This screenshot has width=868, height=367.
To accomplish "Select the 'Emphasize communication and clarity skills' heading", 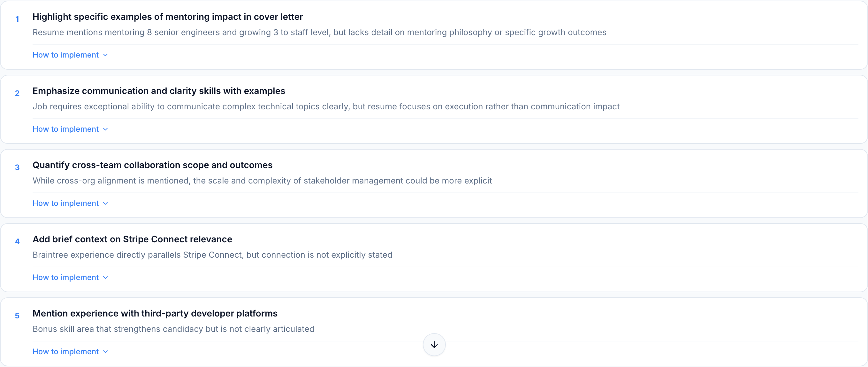I will click(159, 91).
